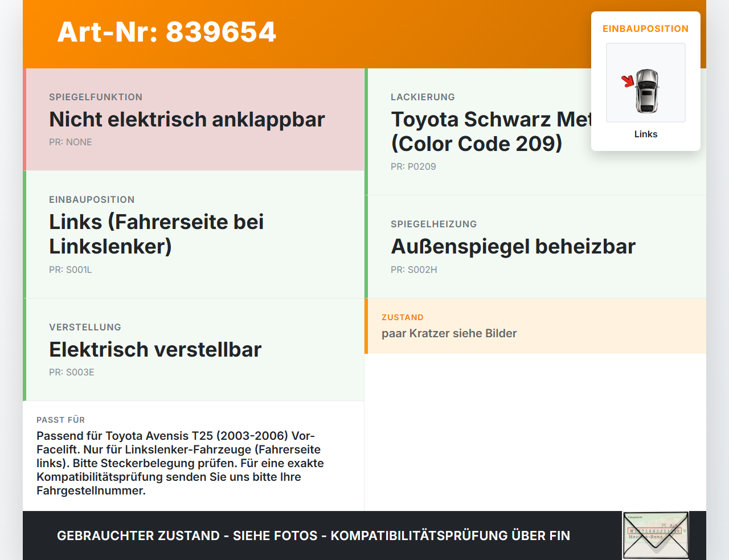729x560 pixels.
Task: Click orange 'EINBAUPOSITION' card title
Action: point(646,28)
